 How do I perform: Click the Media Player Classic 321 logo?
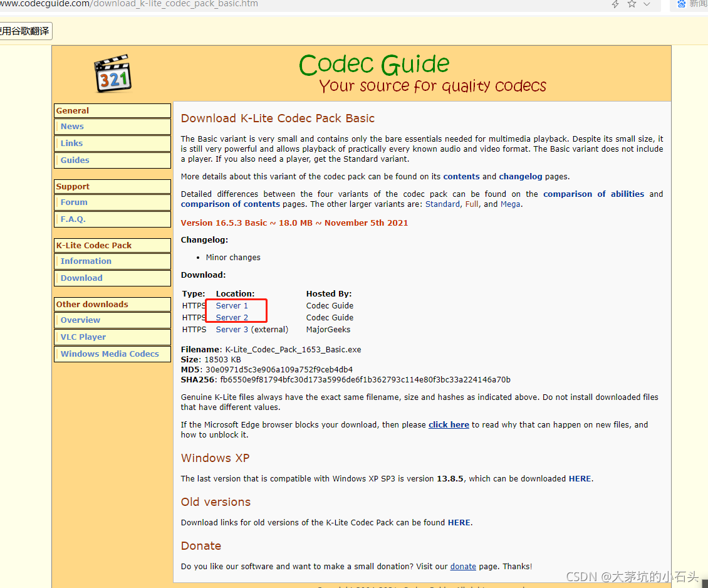point(113,73)
